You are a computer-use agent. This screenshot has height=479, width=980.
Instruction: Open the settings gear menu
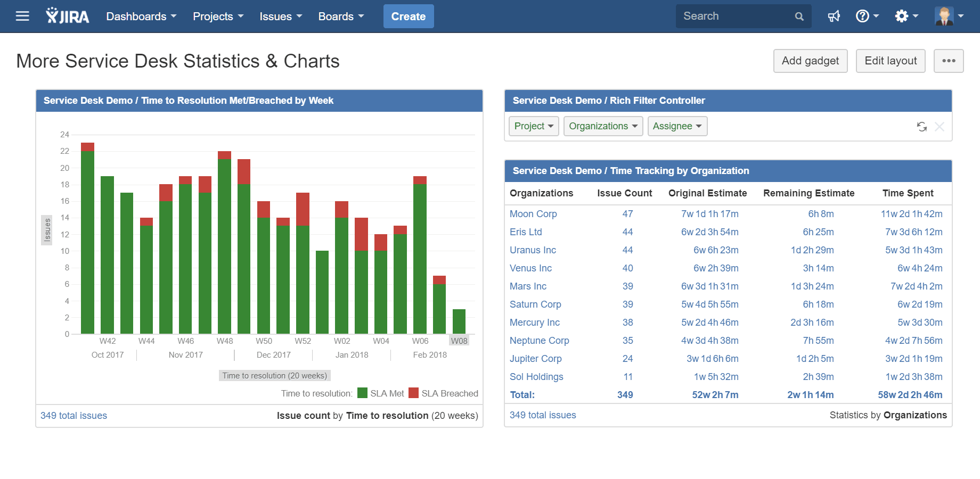pos(905,16)
